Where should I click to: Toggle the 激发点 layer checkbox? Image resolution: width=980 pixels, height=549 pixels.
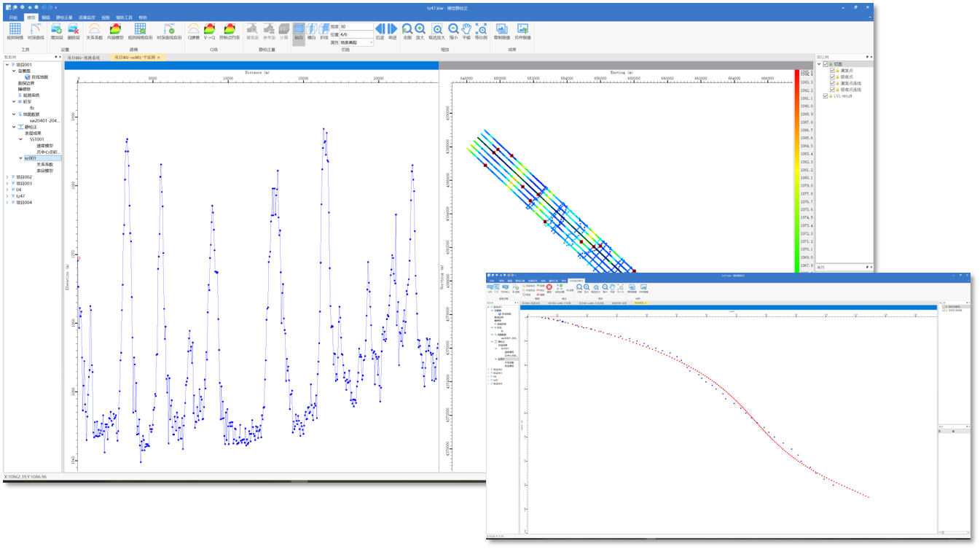[x=833, y=71]
